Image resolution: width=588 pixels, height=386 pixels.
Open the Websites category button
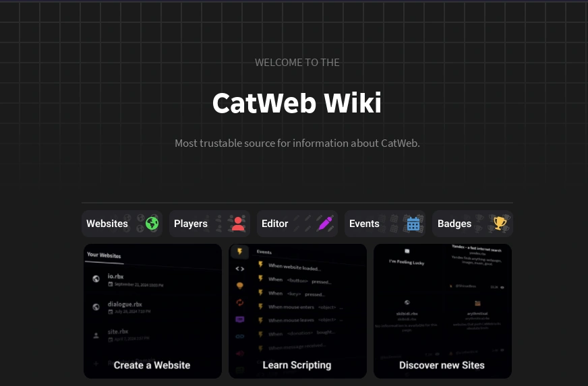coord(122,224)
